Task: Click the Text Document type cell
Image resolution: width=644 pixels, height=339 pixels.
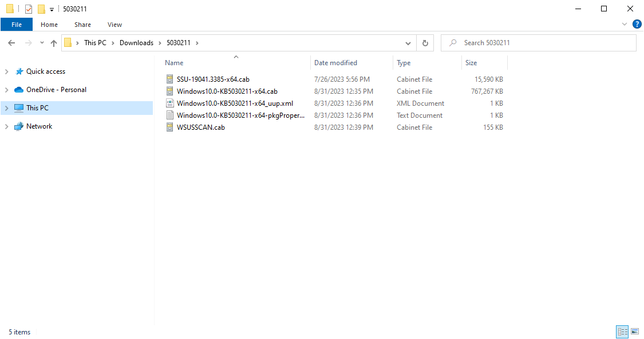Action: (420, 115)
